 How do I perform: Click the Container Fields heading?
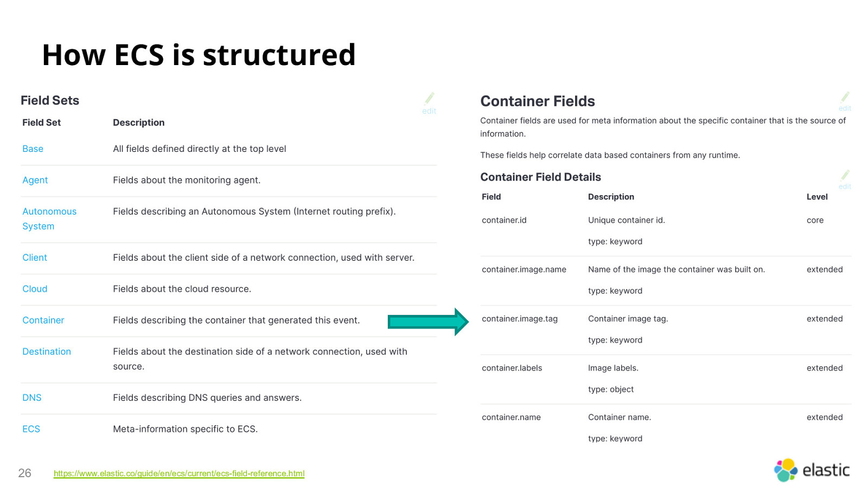tap(537, 101)
